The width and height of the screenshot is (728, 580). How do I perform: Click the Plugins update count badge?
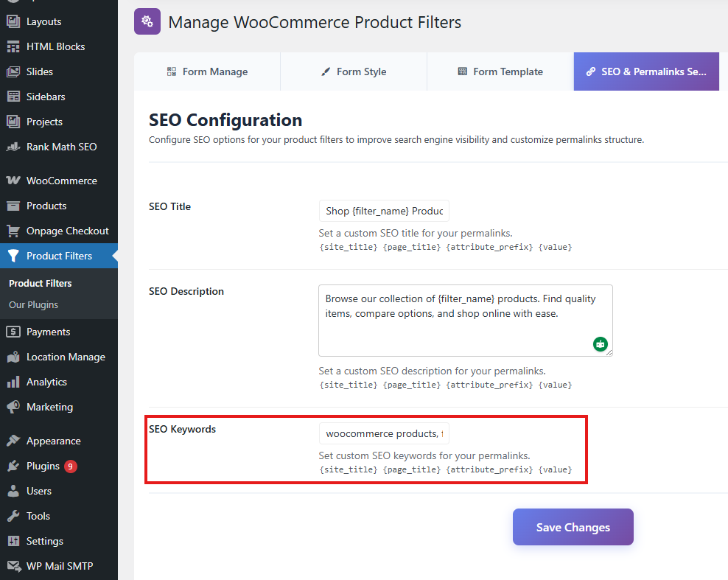[x=71, y=467]
